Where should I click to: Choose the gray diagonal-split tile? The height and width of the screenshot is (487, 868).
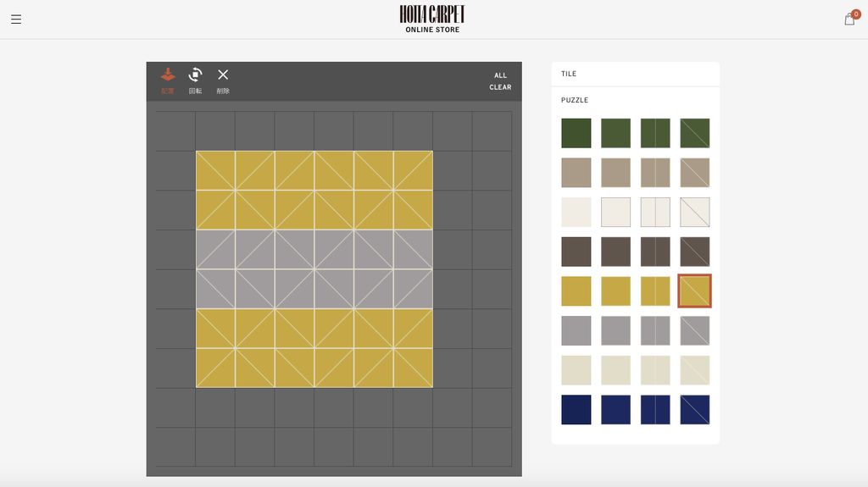pos(694,330)
